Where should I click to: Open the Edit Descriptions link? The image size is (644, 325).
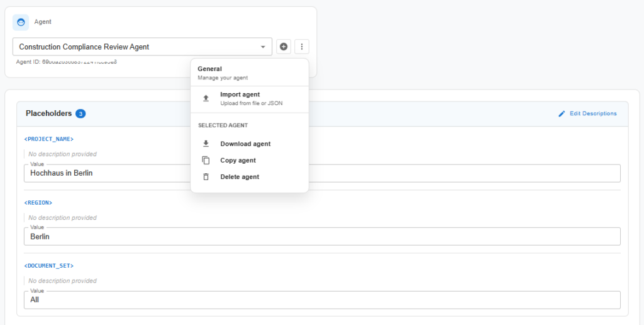(593, 114)
